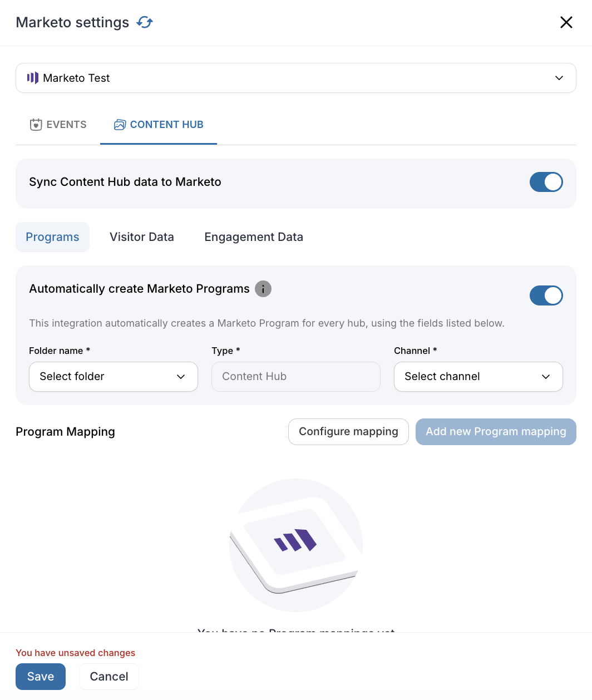This screenshot has height=700, width=592.
Task: Open the Programs sub-tab
Action: coord(52,237)
